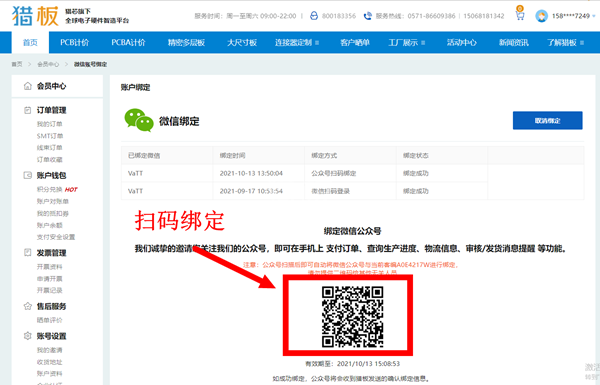Open the 精密多层板 nav item
This screenshot has height=385, width=600.
click(186, 42)
